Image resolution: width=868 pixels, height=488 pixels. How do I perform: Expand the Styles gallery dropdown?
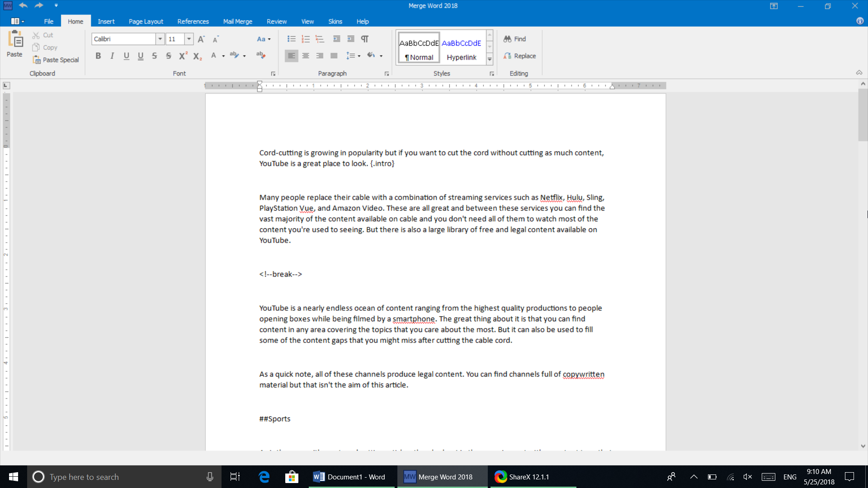[490, 60]
